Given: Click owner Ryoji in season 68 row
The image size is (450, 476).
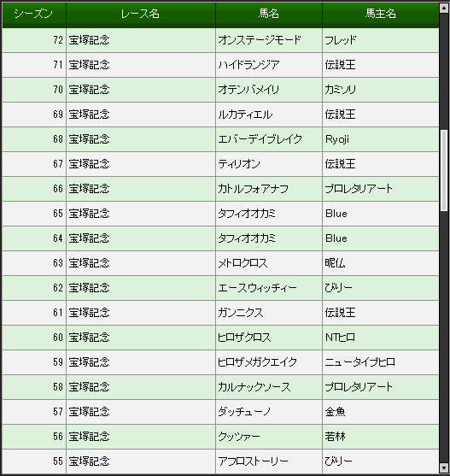Looking at the screenshot, I should [337, 139].
